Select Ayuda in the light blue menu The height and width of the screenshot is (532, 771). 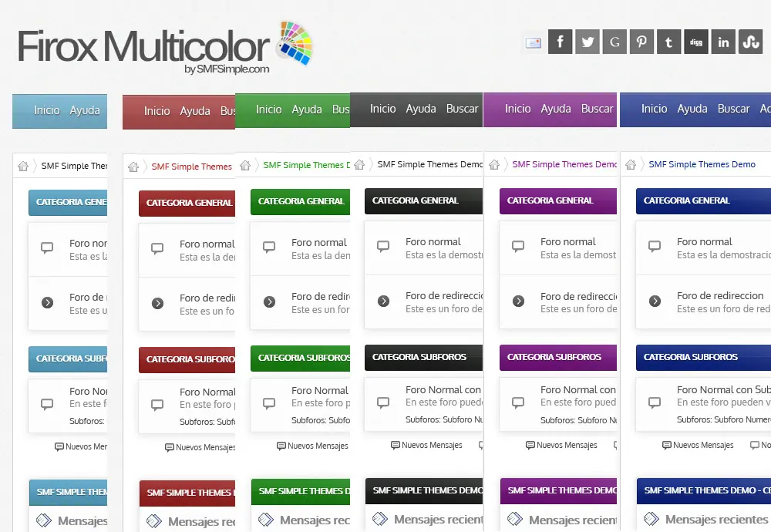(85, 110)
